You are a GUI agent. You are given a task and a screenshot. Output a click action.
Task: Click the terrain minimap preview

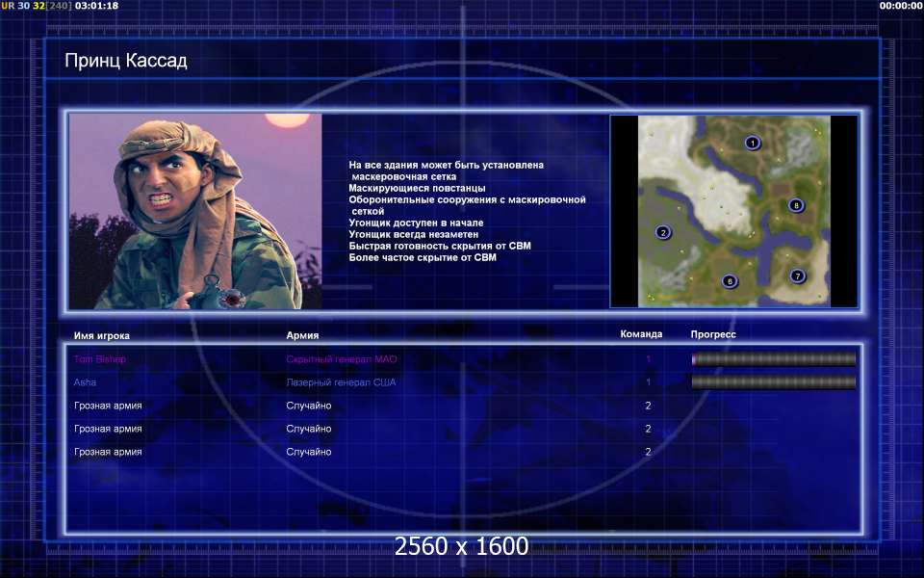click(x=734, y=211)
